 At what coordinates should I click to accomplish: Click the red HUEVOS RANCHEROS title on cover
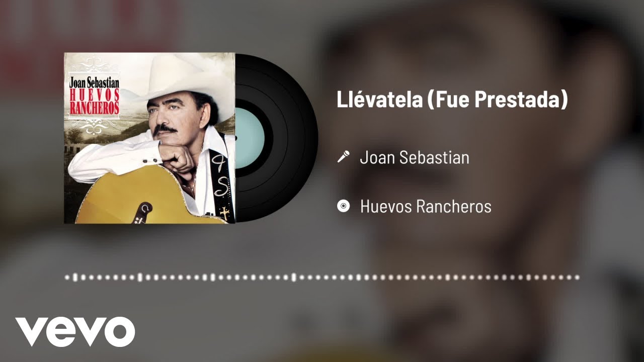point(94,102)
